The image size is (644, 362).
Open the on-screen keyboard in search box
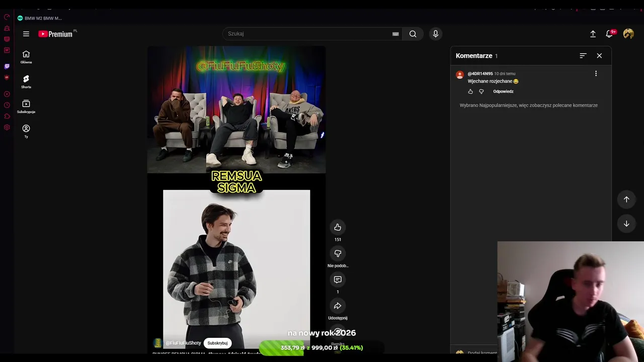[x=395, y=34]
